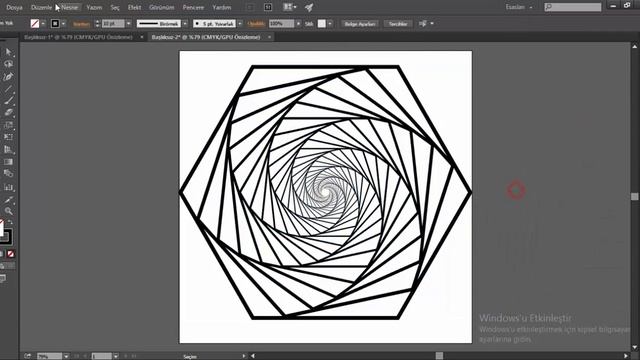
Task: Open the stroke color dropdown arrow
Action: click(x=63, y=24)
